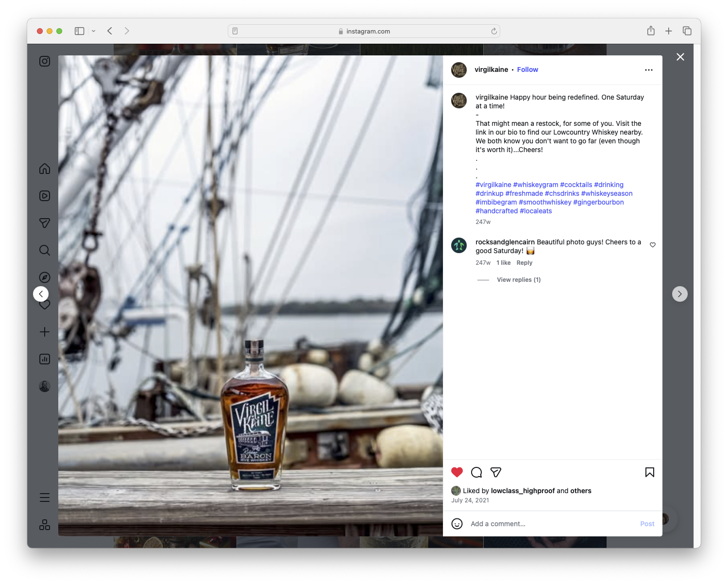Open lowclass_highproof profile link
Viewport: 728px width, 584px height.
(x=523, y=491)
